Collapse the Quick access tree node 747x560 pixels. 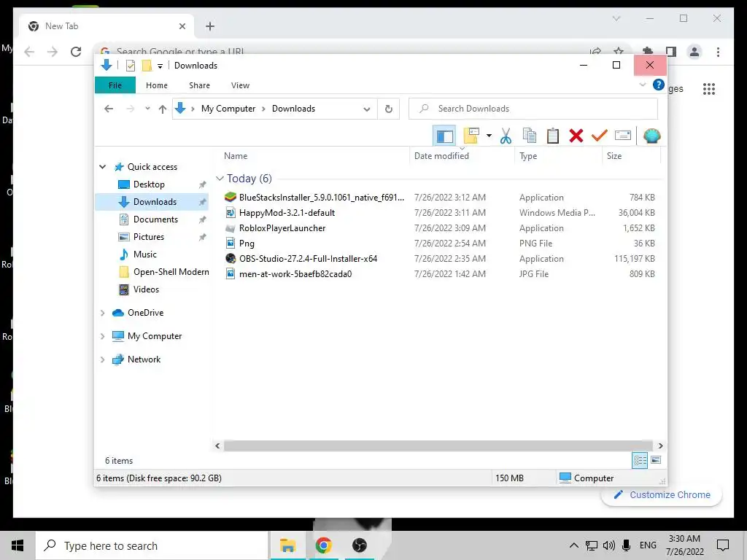tap(102, 167)
